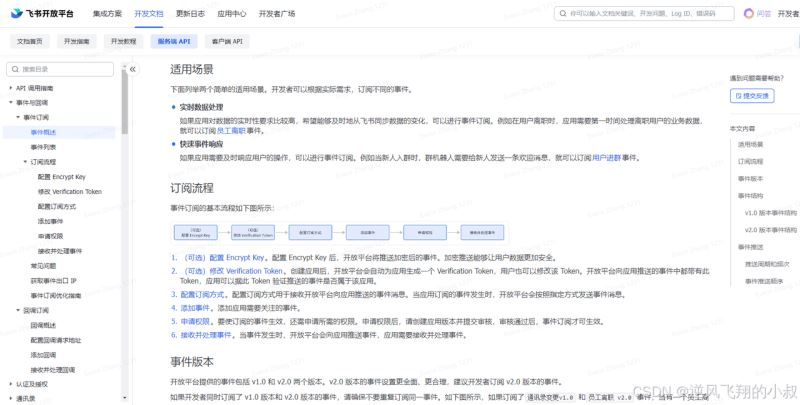
Task: Follow the 员工离职 link
Action: pyautogui.click(x=231, y=131)
